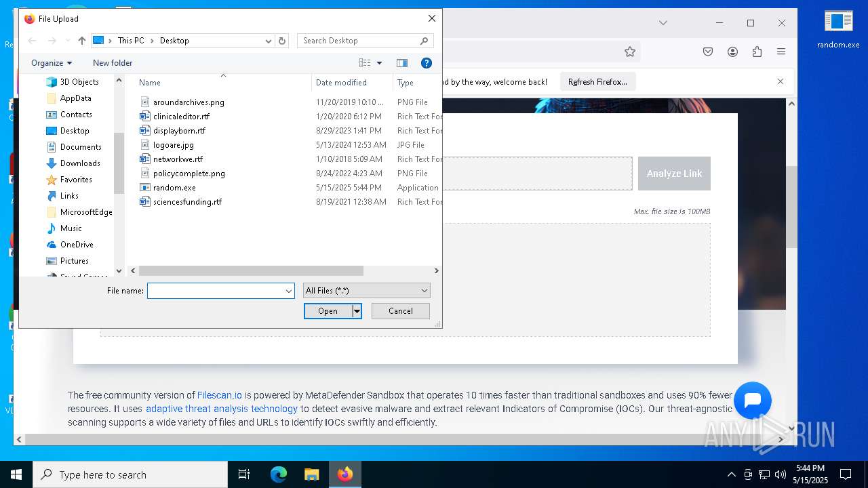Sort files by Name column header
Viewport: 868px width, 488px height.
point(150,83)
